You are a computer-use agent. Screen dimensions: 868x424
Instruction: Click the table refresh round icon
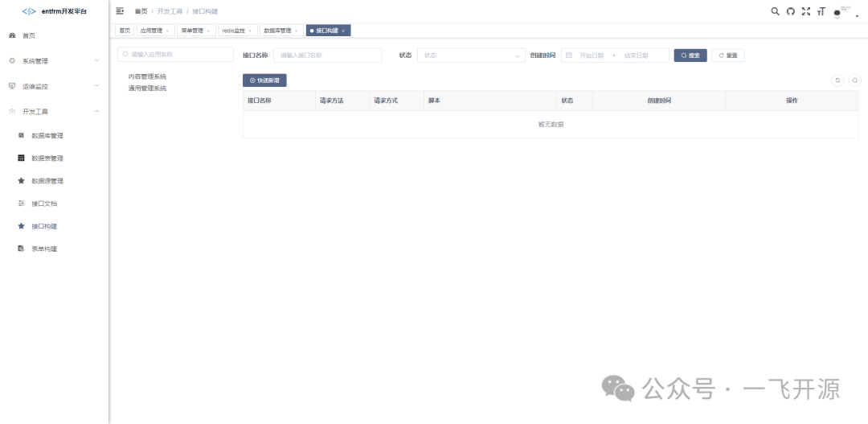pyautogui.click(x=838, y=80)
